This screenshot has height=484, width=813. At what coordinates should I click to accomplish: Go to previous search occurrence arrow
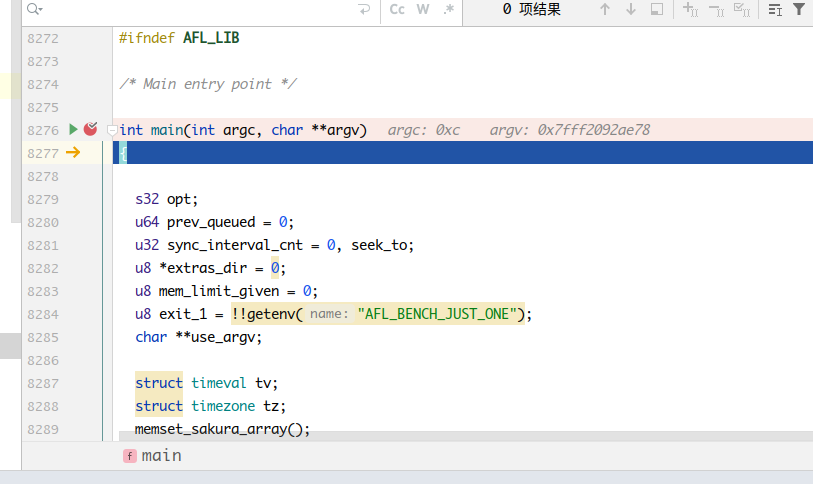(605, 9)
